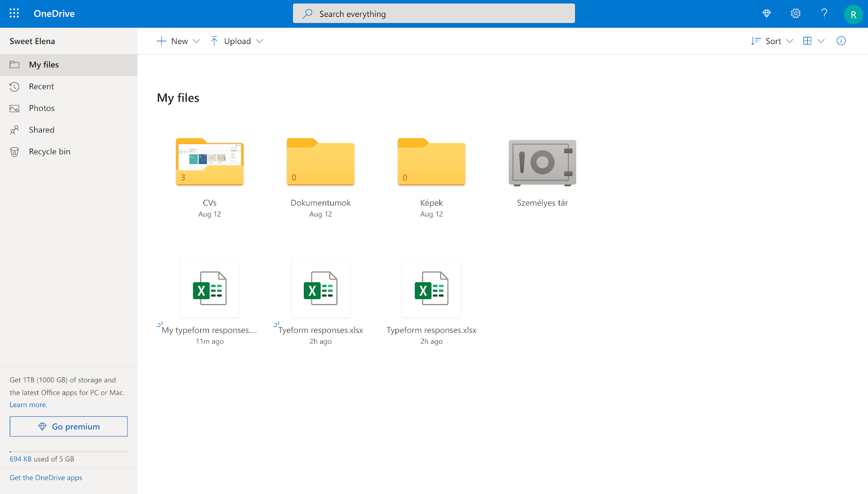Click the Képek folder name
Viewport: 868px width, 494px height.
431,203
